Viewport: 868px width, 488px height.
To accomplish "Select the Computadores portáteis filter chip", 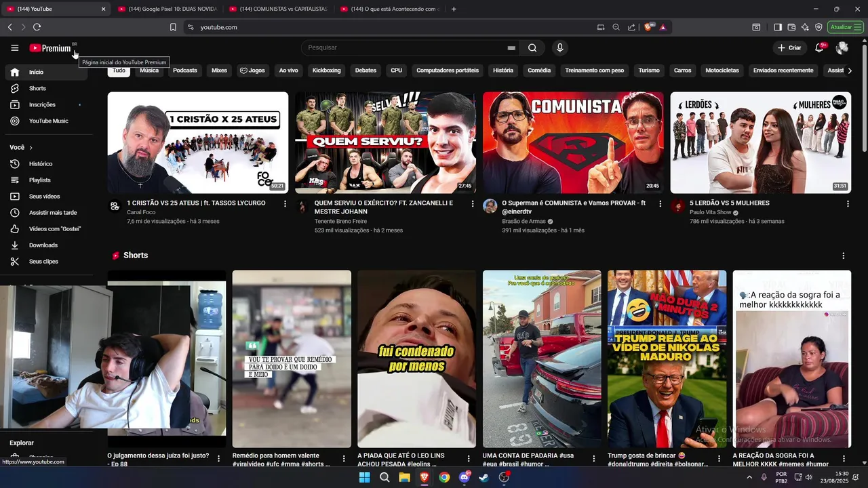I will [x=448, y=70].
